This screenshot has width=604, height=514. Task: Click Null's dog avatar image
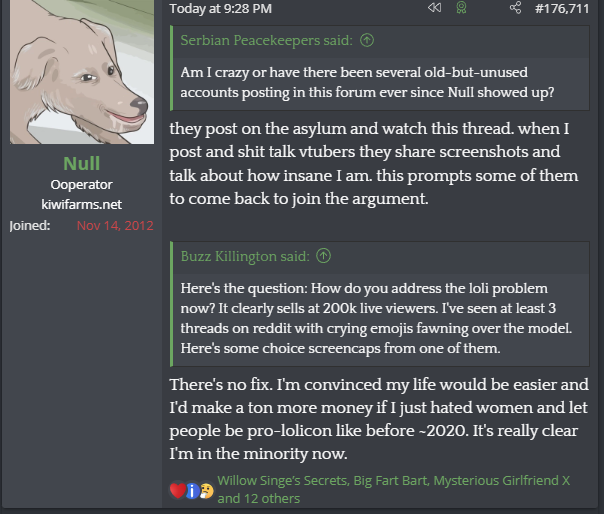pos(81,72)
